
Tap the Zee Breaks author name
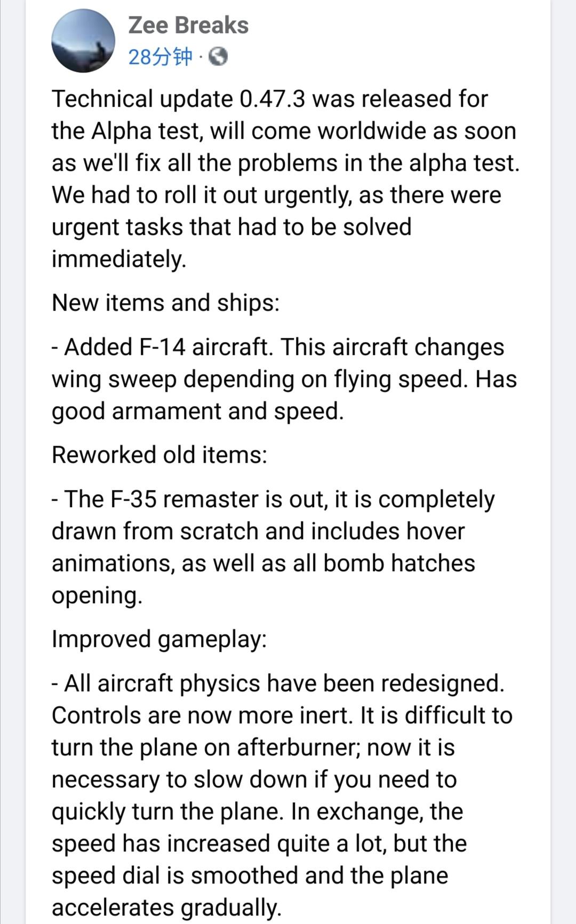[x=188, y=25]
